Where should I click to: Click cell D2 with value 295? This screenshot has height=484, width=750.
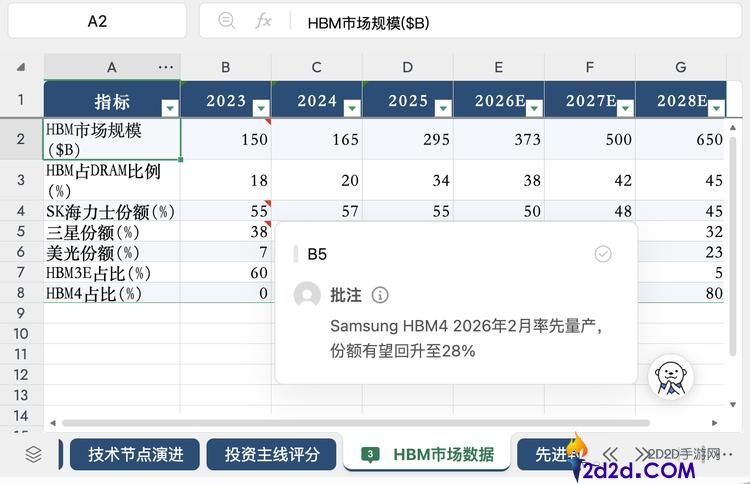[408, 139]
